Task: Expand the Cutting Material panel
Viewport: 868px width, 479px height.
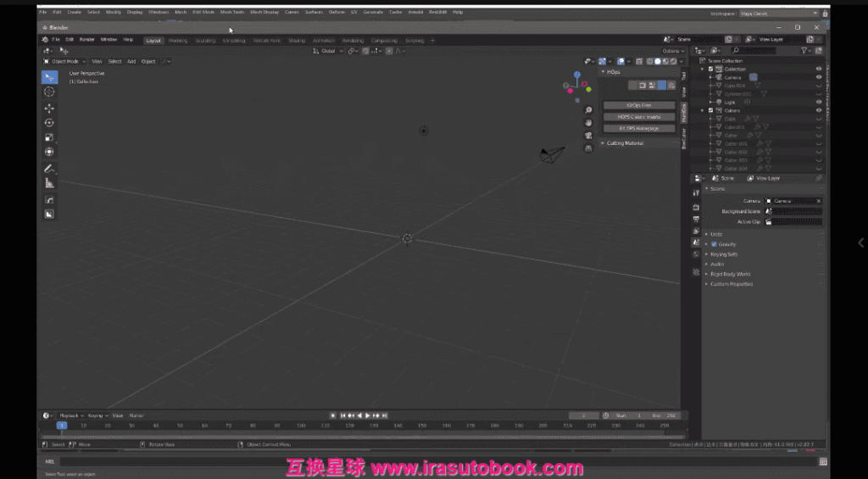Action: [626, 143]
